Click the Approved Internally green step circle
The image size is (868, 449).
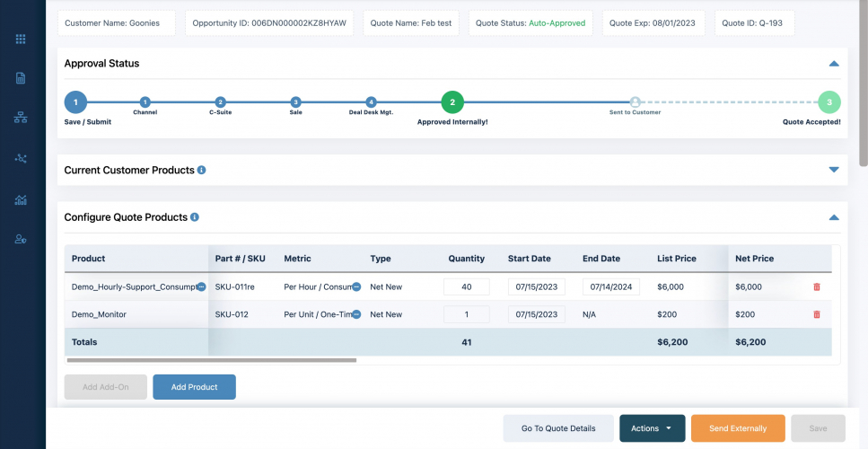[x=452, y=102]
